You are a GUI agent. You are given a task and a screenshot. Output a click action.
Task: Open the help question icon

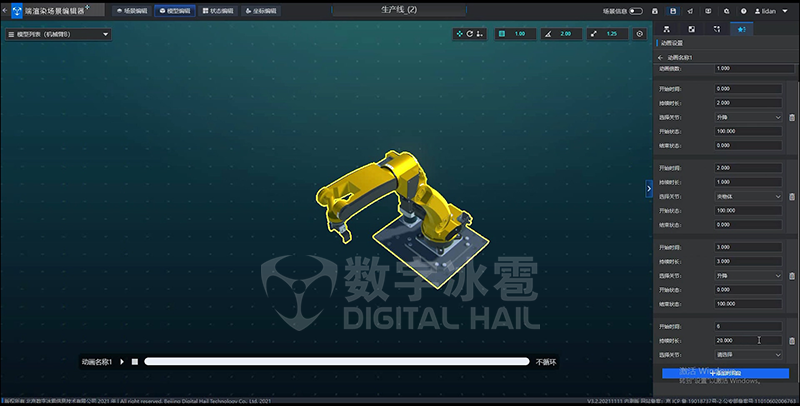(x=743, y=11)
